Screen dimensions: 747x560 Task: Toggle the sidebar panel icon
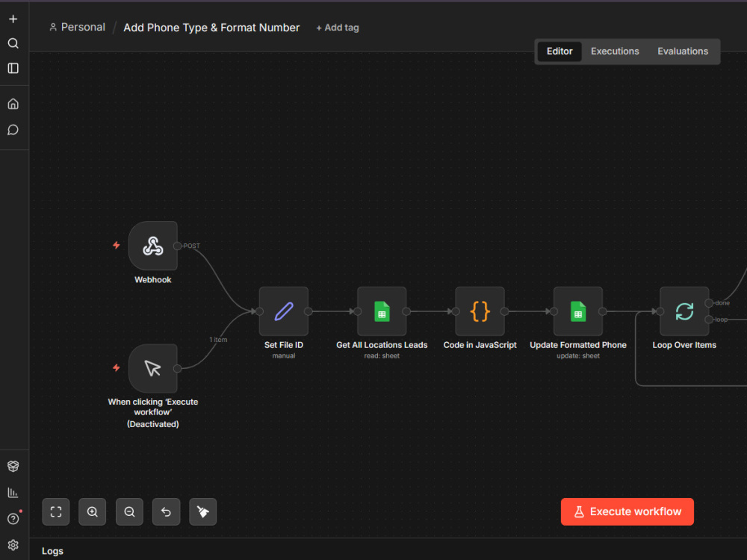13,68
